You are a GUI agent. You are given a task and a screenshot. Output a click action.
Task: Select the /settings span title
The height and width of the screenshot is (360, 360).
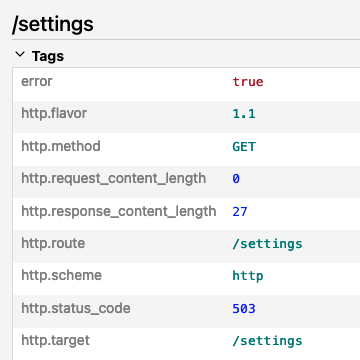53,24
